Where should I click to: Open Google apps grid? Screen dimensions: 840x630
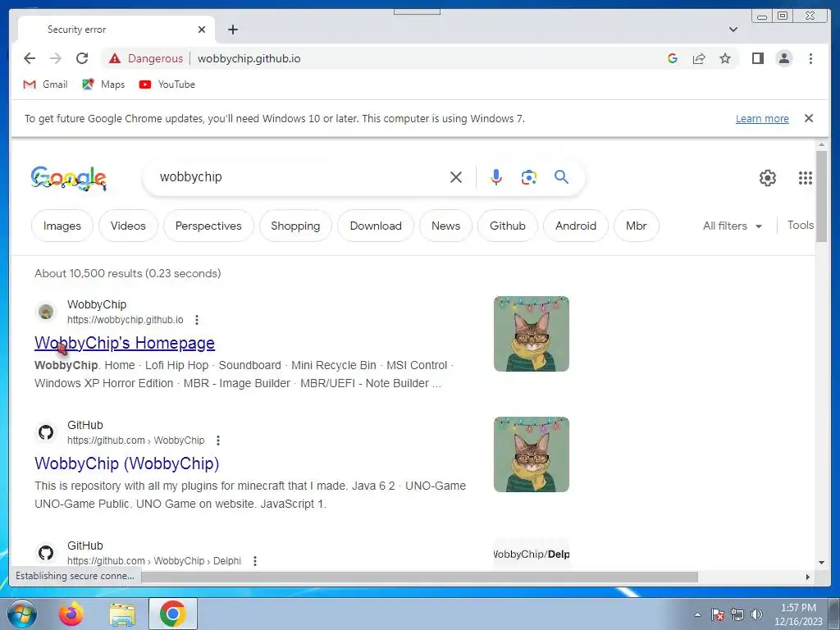(806, 177)
